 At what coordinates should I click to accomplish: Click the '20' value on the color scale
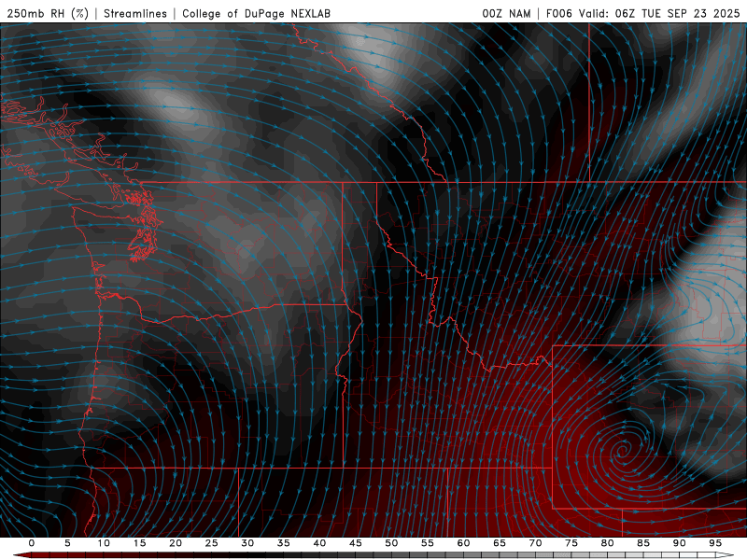[x=176, y=543]
